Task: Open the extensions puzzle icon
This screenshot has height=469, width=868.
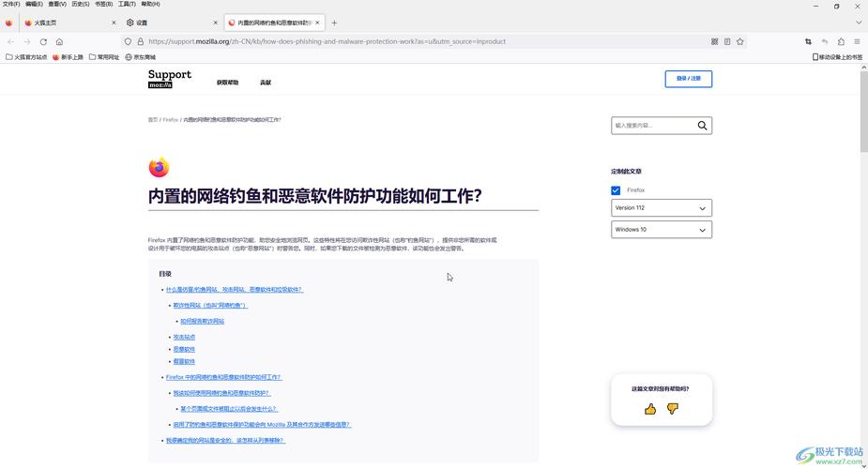Action: (841, 41)
